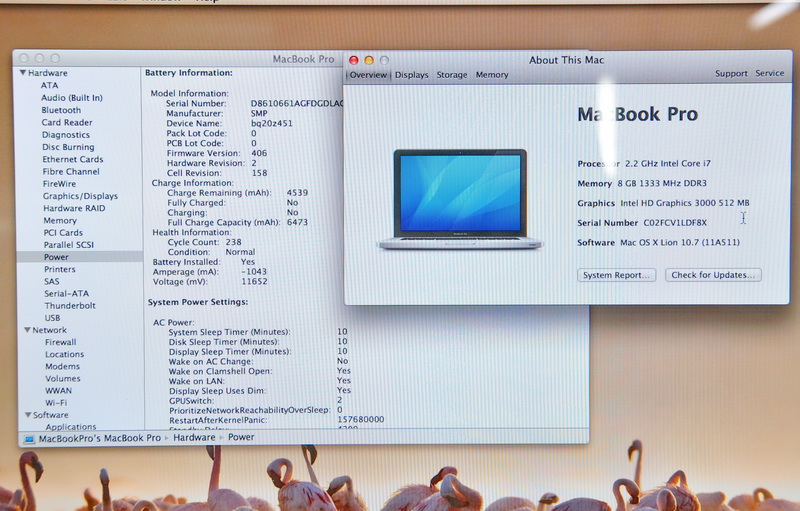Select Thunderbolt from the hardware list
Viewport: 800px width, 511px height.
click(69, 306)
